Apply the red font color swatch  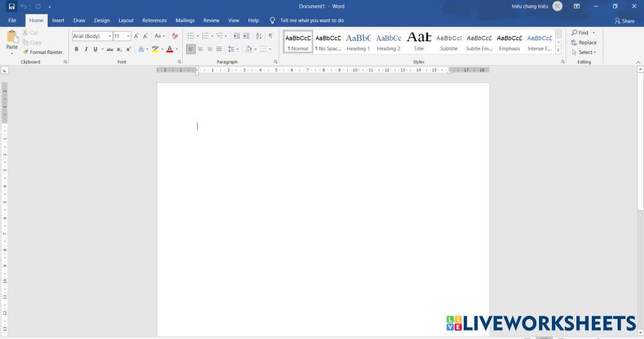[169, 49]
